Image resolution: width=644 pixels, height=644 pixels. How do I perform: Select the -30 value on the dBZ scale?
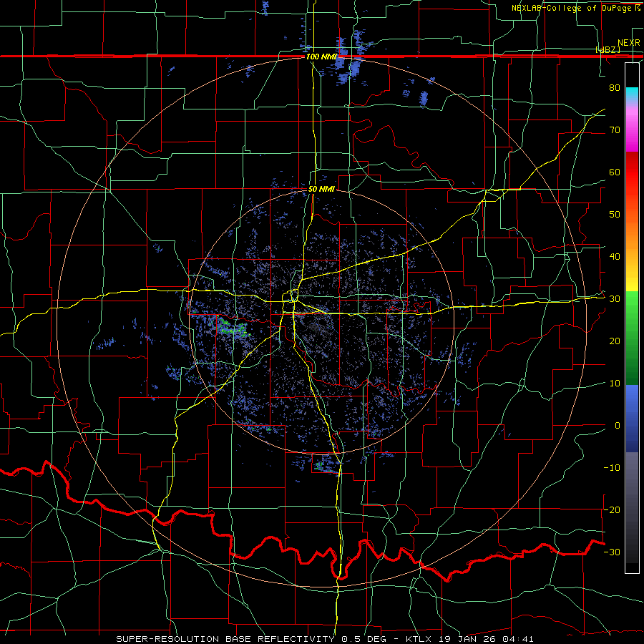[x=612, y=552]
